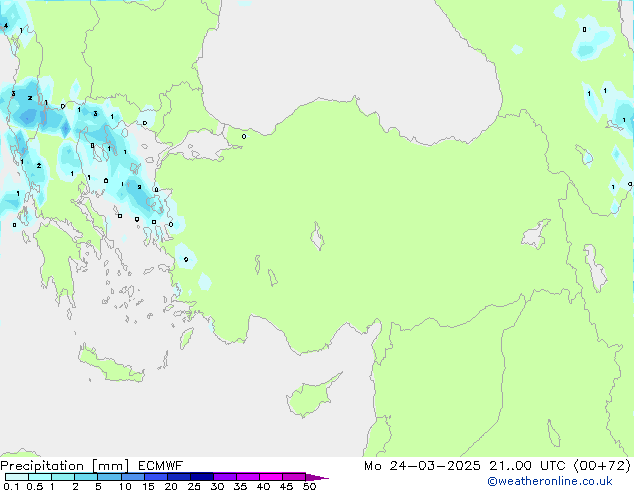This screenshot has width=634, height=490.
Task: Pick the 15–20 mm legend color box
Action: click(x=155, y=477)
